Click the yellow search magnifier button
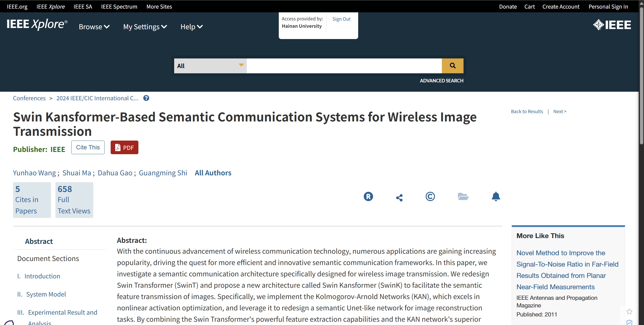Viewport: 644px width, 325px height. click(x=452, y=66)
